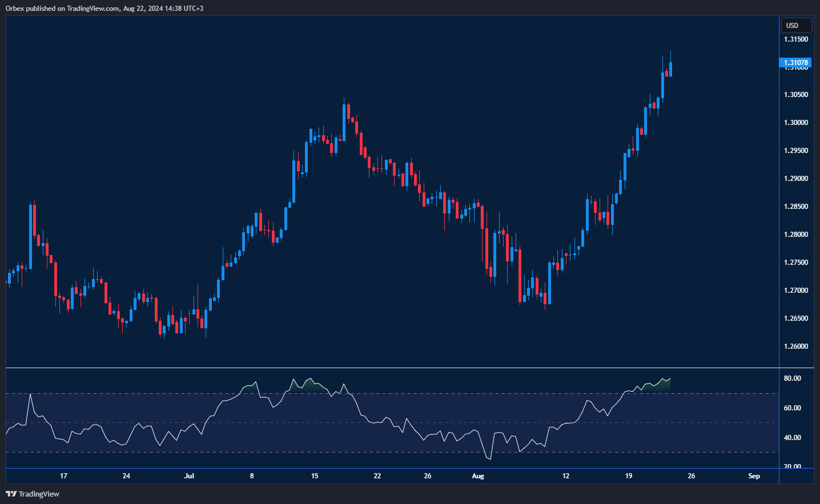Image resolution: width=820 pixels, height=504 pixels.
Task: Click the highlighted 1.31078 current price label
Action: click(x=795, y=63)
